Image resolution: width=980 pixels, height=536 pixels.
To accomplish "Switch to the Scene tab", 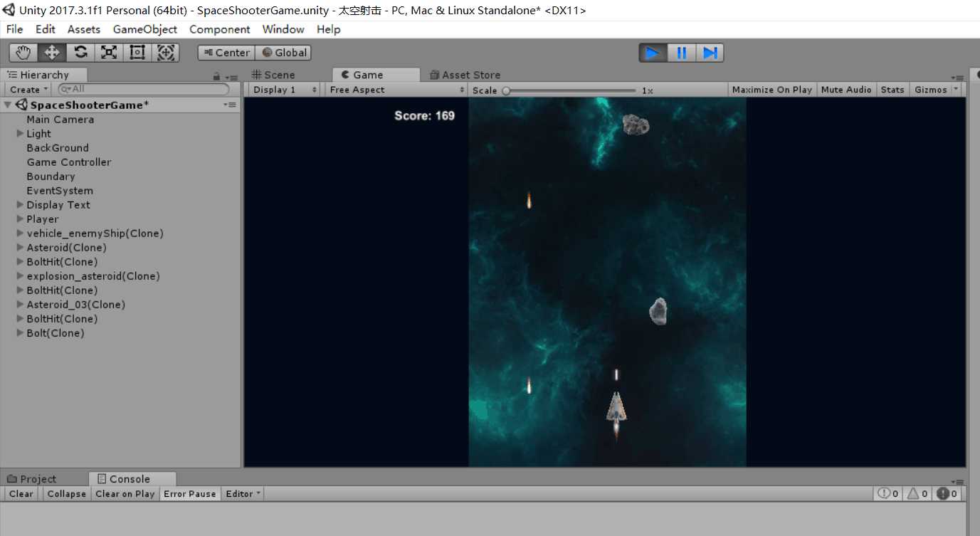I will [x=273, y=75].
